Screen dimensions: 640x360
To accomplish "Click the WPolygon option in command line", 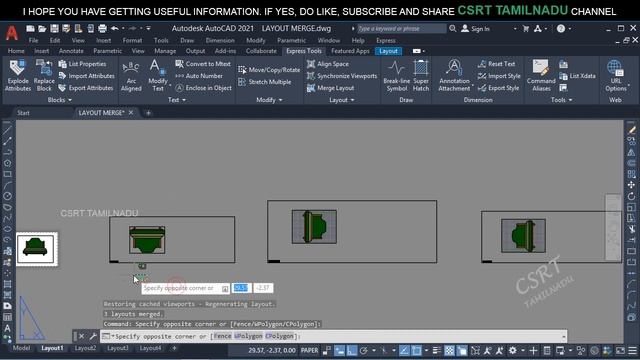I will pos(248,336).
